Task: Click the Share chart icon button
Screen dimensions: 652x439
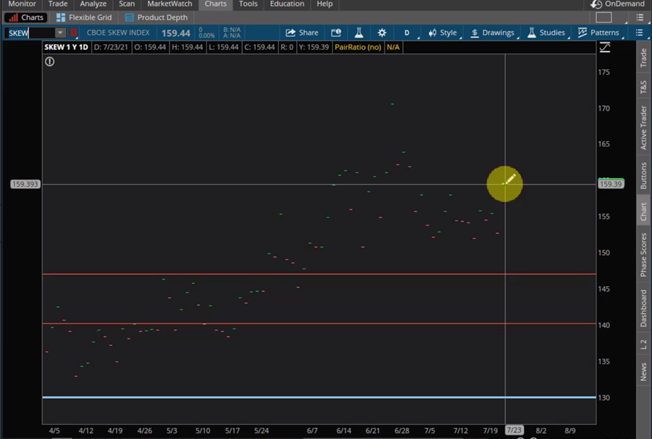Action: point(302,33)
